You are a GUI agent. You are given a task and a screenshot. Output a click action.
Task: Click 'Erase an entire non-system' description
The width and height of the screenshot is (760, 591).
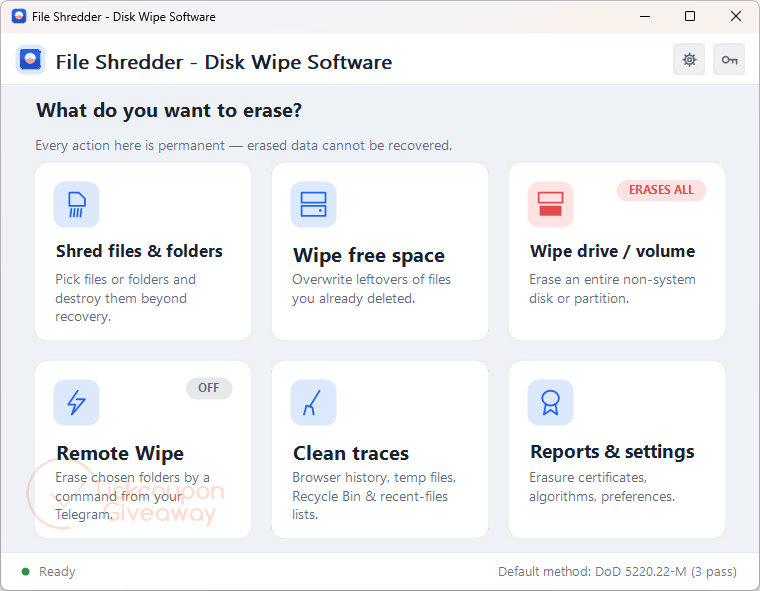(612, 289)
